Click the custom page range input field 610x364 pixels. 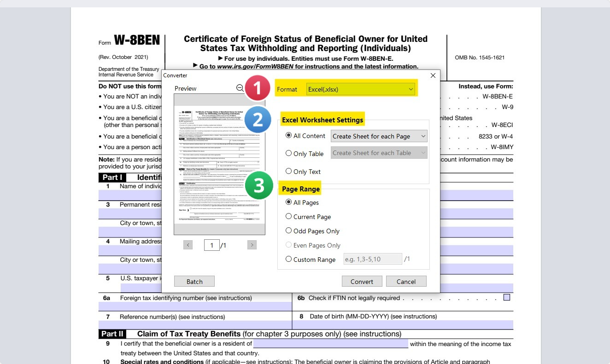(373, 259)
